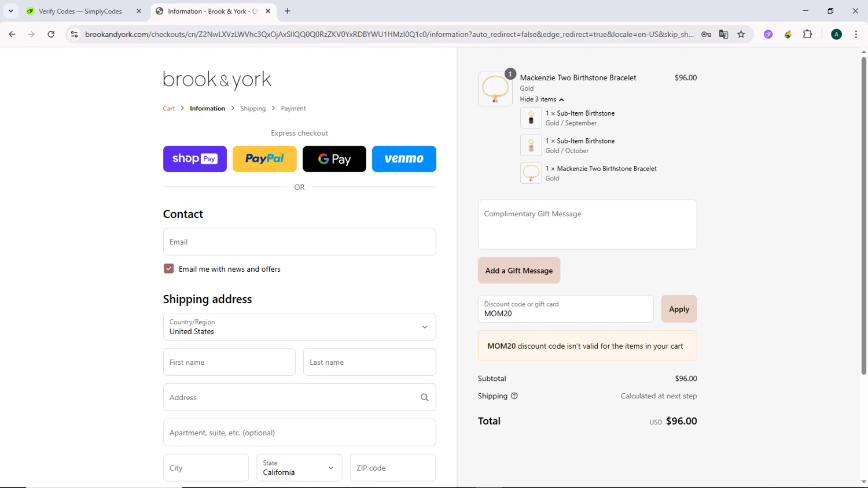Click the $96.00 total amount
This screenshot has height=488, width=868.
pyautogui.click(x=681, y=421)
